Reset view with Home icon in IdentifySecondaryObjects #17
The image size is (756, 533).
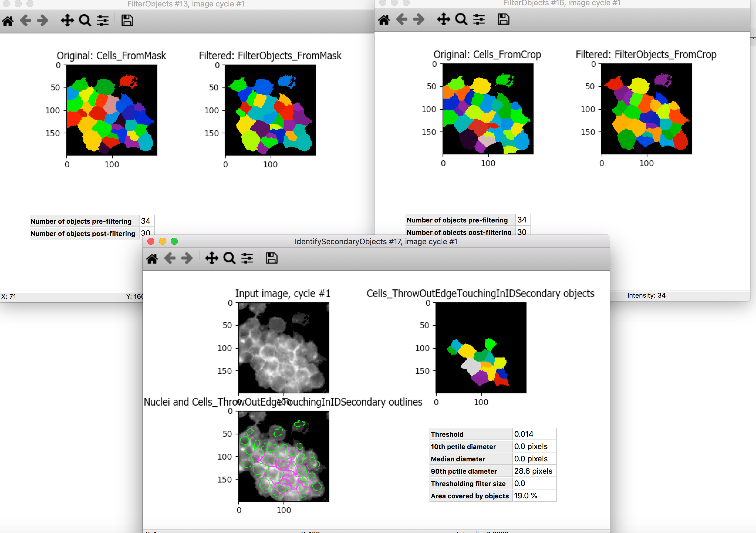(152, 258)
